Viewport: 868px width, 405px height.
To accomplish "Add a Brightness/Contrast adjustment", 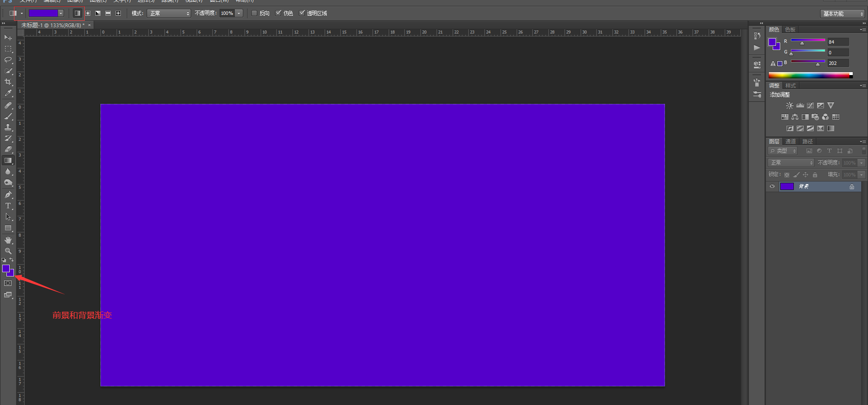I will click(790, 106).
